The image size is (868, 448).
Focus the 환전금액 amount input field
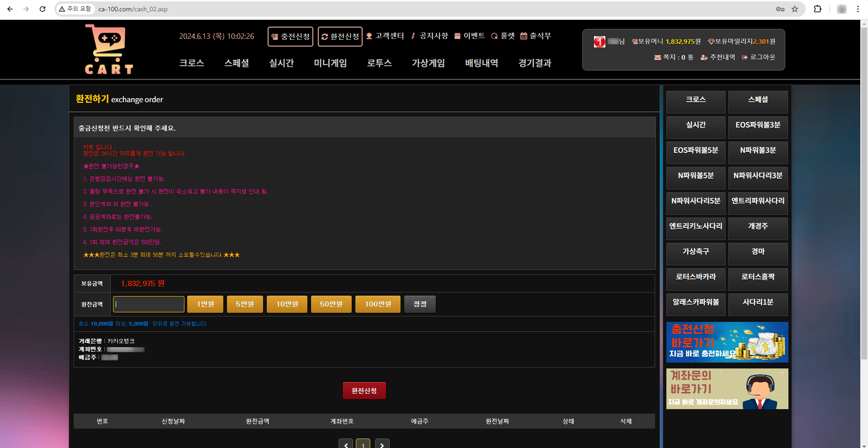click(x=149, y=304)
